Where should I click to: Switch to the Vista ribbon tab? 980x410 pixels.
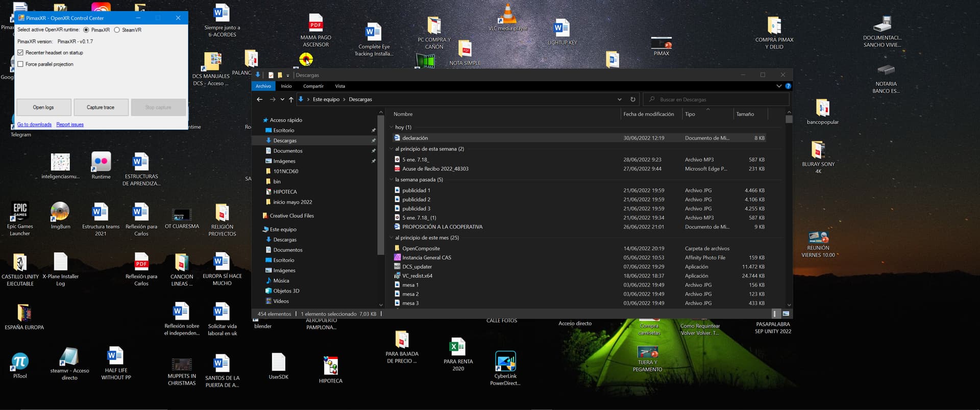coord(340,86)
